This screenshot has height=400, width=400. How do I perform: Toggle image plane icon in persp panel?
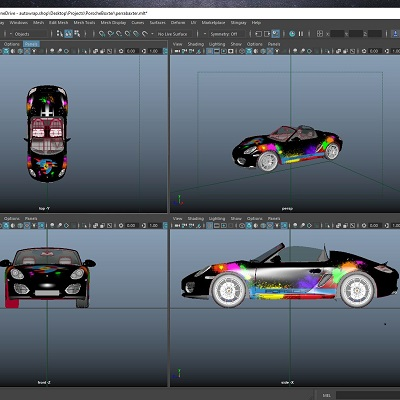coord(199,51)
